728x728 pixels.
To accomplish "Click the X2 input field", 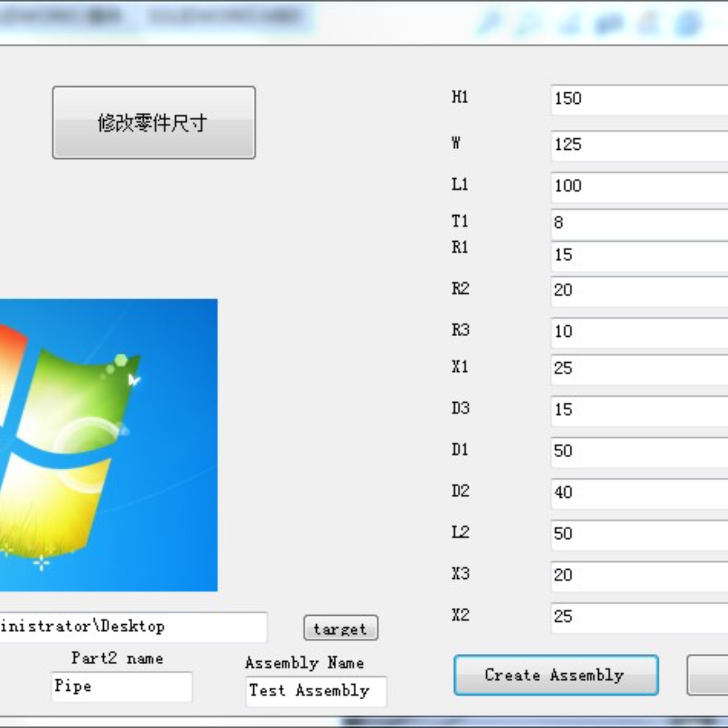I will pyautogui.click(x=637, y=617).
